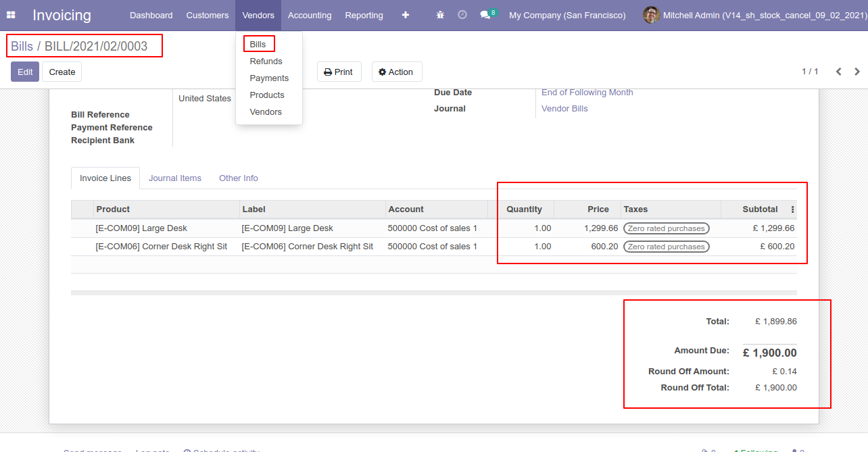Click the Round Off Total £ 1,900.00 value
Viewport: 868px width, 452px height.
776,388
